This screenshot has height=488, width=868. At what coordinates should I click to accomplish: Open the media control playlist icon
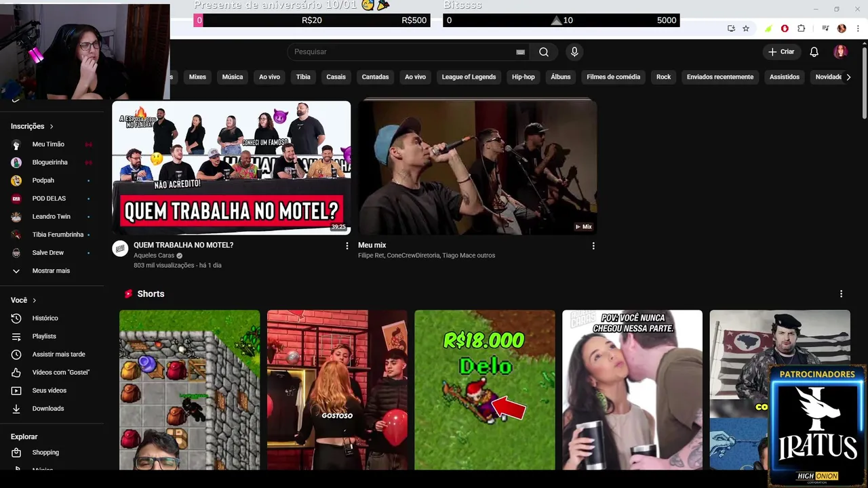(x=825, y=28)
